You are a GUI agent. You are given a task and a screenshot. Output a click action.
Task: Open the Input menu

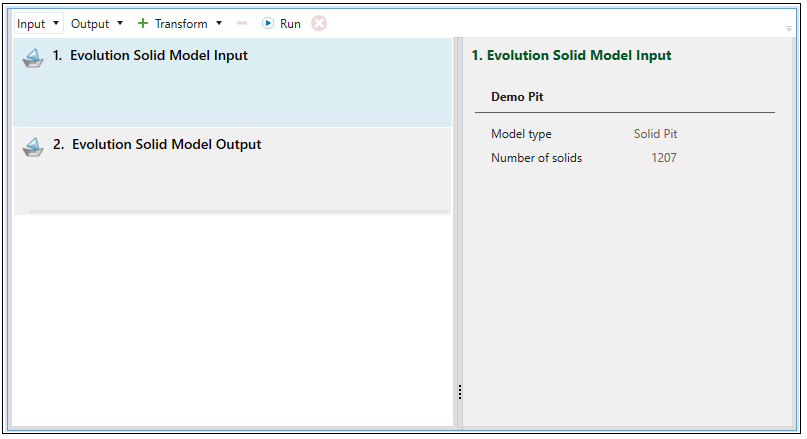(x=31, y=23)
